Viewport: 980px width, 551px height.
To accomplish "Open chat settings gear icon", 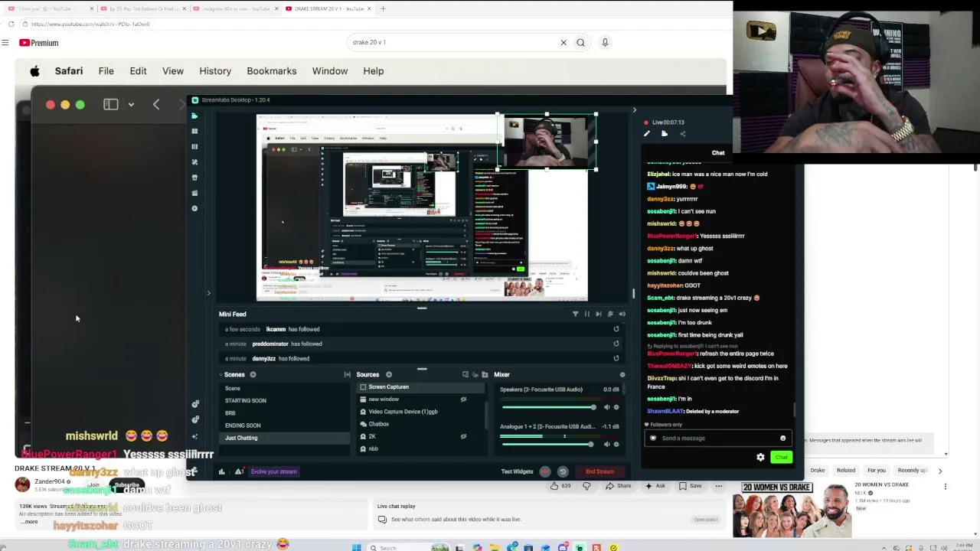I will click(760, 458).
